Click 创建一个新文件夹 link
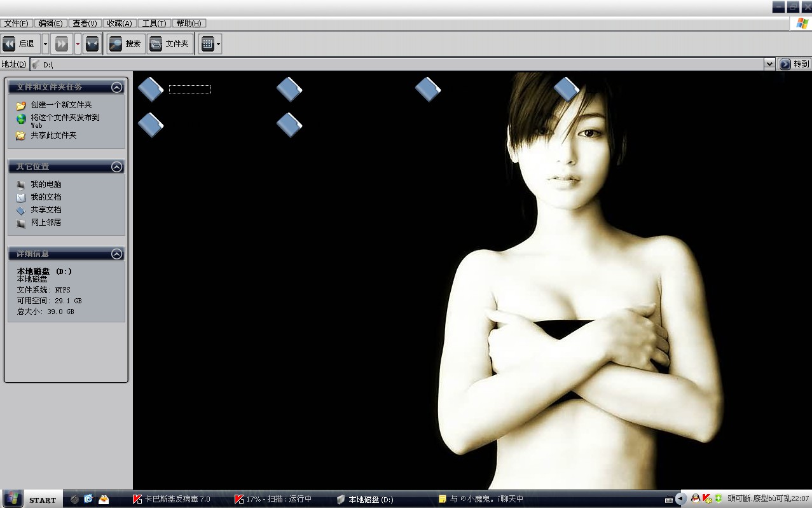812x508 pixels. [x=61, y=105]
